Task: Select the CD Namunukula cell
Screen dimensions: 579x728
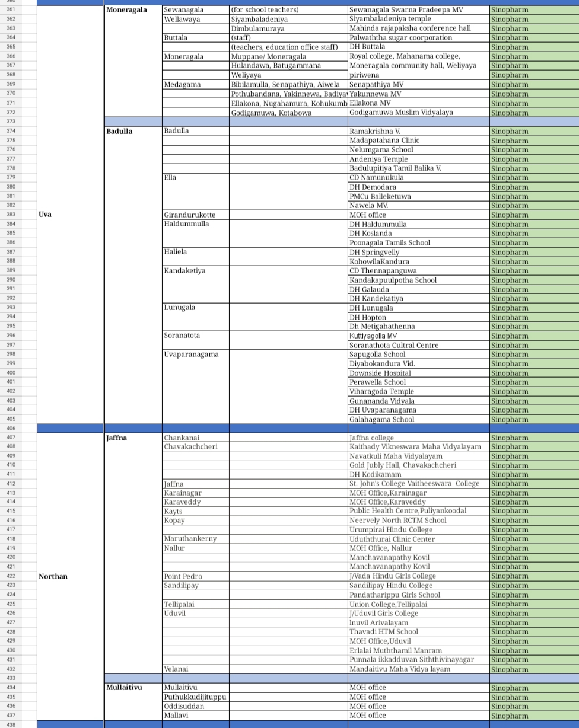Action: click(x=419, y=178)
